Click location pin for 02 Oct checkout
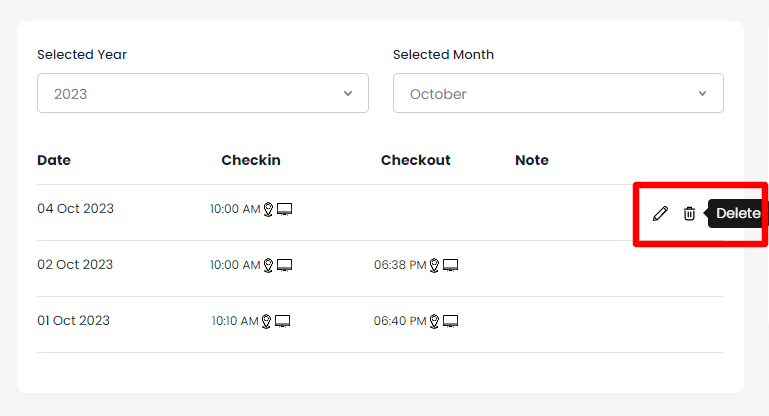 pyautogui.click(x=434, y=265)
